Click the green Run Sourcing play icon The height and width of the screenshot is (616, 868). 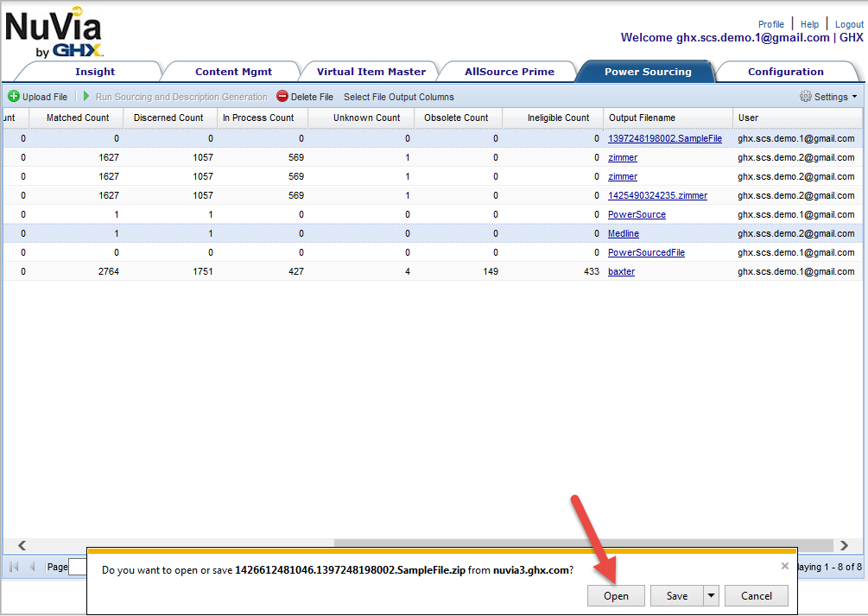tap(86, 97)
